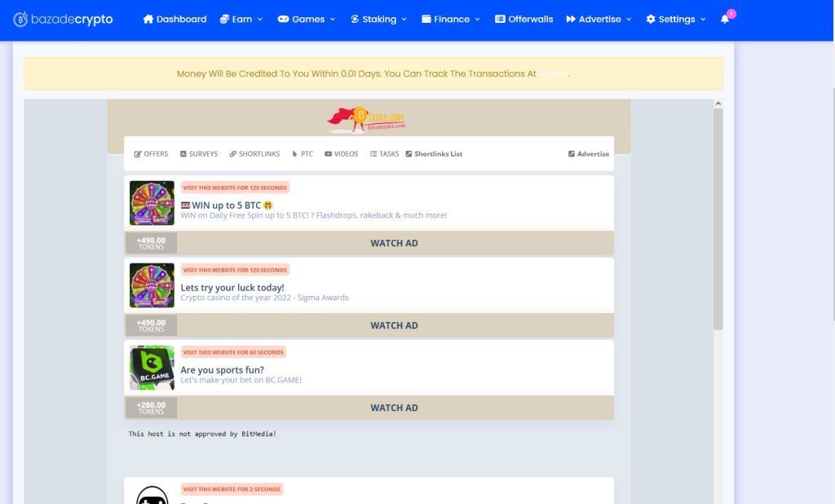Click the Offerwalls list icon
The width and height of the screenshot is (835, 504).
(500, 20)
